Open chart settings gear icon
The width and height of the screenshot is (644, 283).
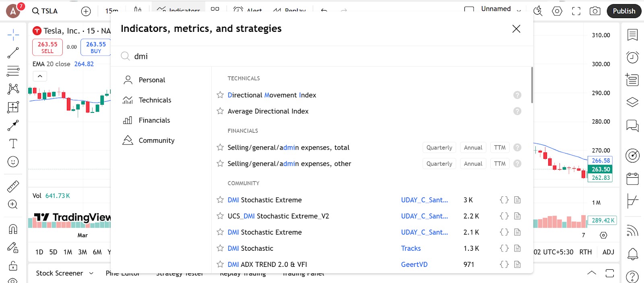pos(557,11)
